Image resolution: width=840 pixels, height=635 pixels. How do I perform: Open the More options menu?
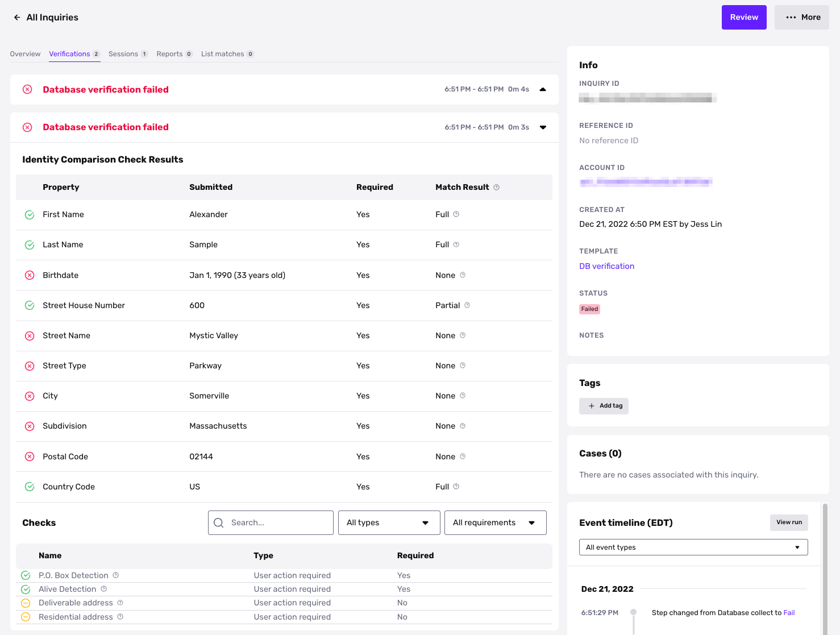point(802,18)
